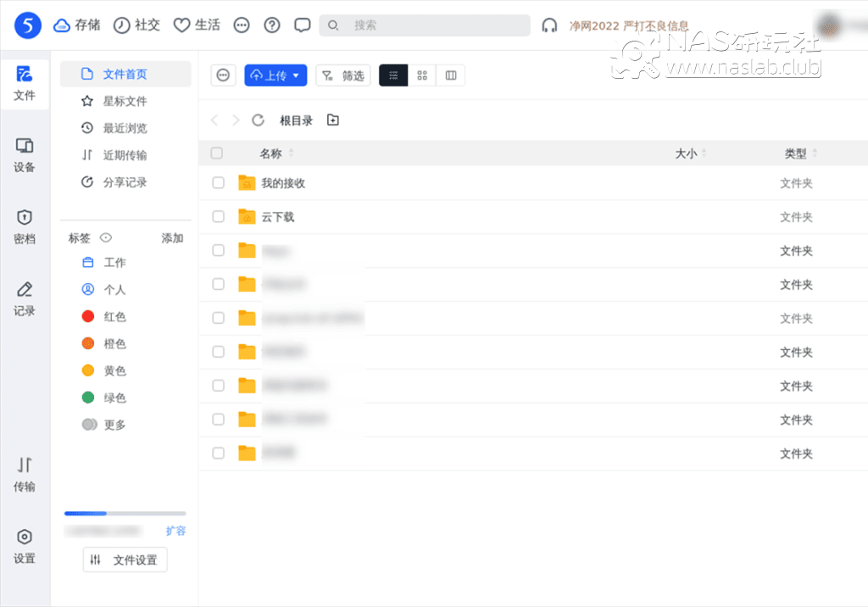The width and height of the screenshot is (868, 607).
Task: Select the 我的接收 folder checkbox
Action: 217,182
